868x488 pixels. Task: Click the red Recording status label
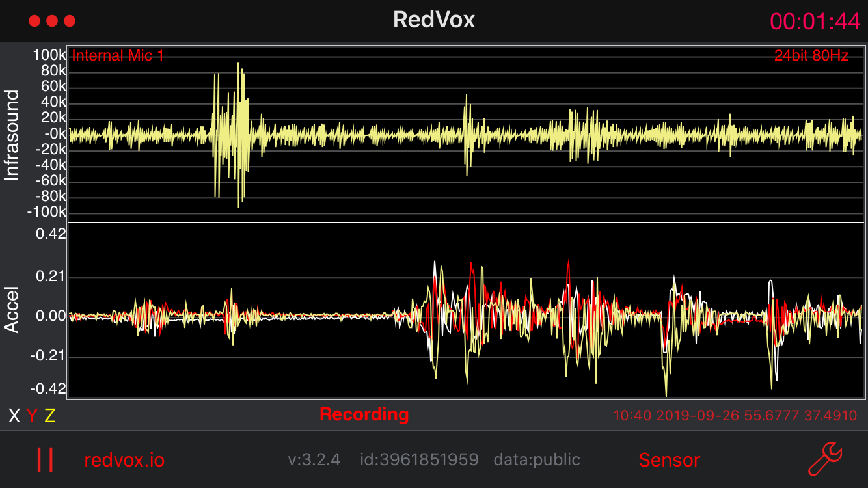click(364, 414)
